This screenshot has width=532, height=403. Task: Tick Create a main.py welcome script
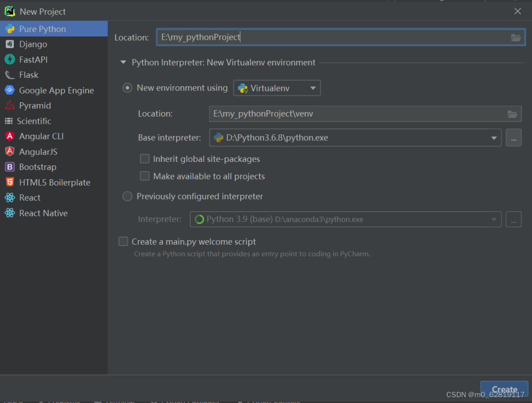pos(123,242)
